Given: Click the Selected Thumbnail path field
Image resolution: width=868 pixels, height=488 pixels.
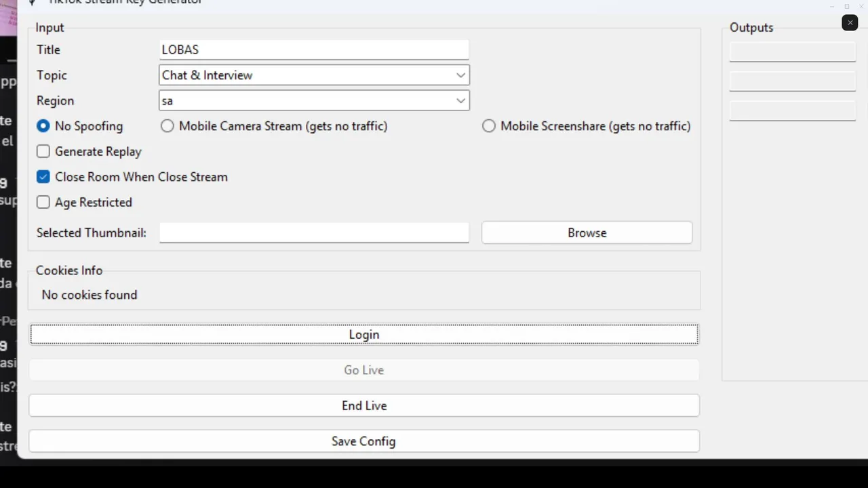Looking at the screenshot, I should click(x=314, y=232).
